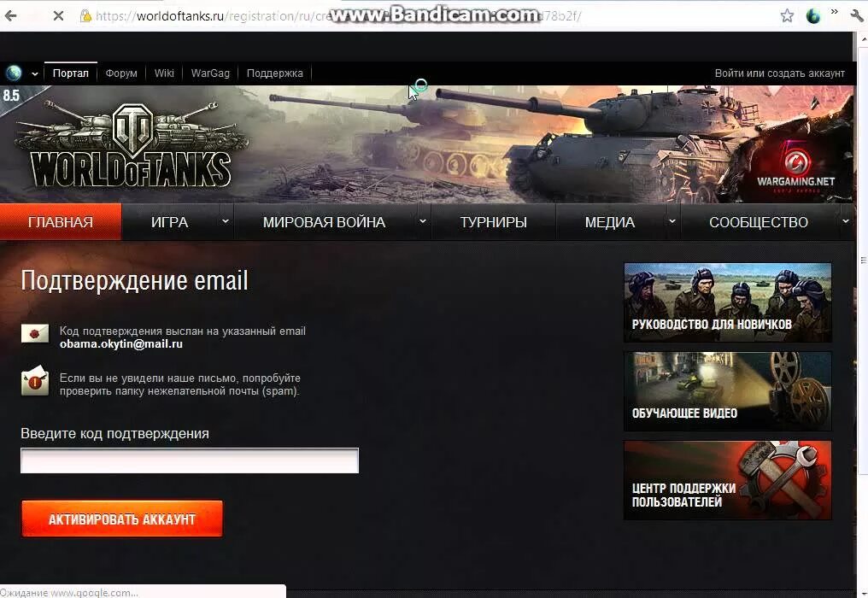This screenshot has height=598, width=868.
Task: Click the World of Tanks logo
Action: [x=131, y=145]
